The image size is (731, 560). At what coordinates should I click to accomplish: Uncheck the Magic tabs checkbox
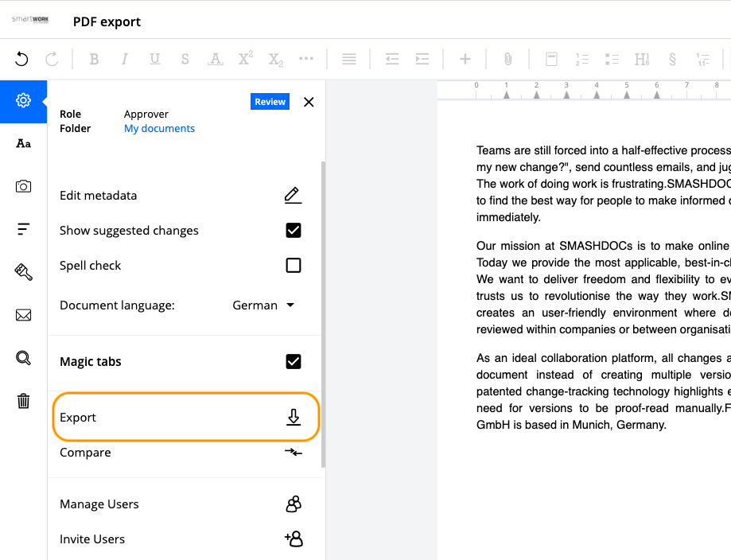tap(294, 361)
